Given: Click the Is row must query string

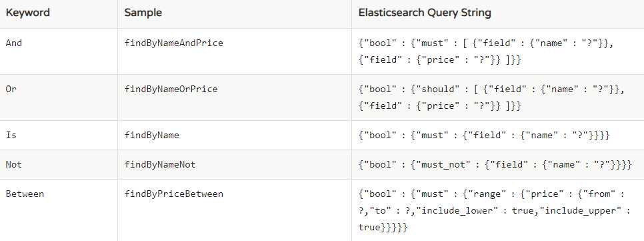Looking at the screenshot, I should (484, 135).
